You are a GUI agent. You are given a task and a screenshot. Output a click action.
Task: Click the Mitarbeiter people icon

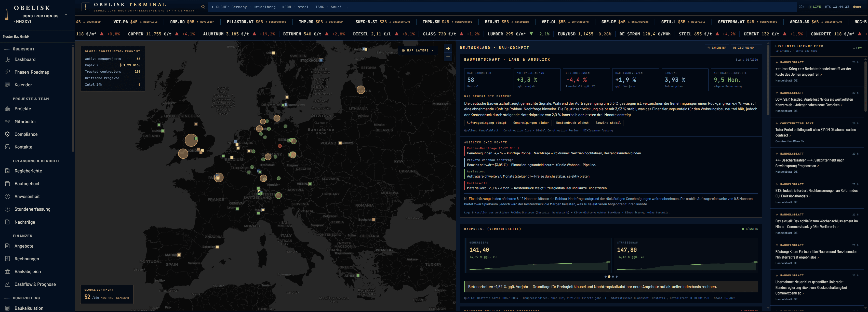[x=7, y=122]
